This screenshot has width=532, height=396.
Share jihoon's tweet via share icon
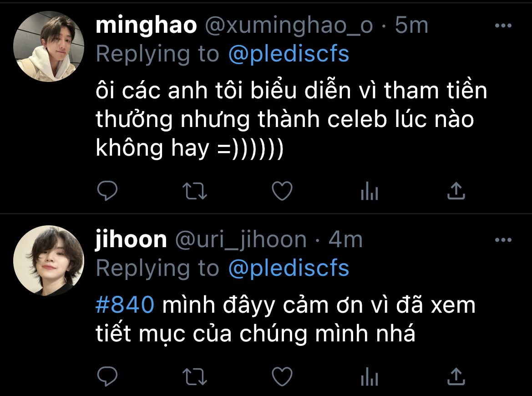click(x=456, y=377)
